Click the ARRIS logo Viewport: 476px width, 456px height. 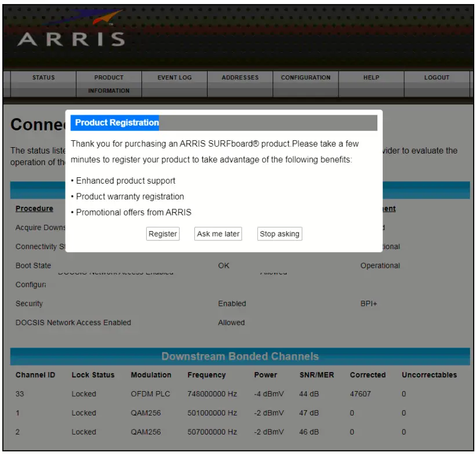coord(71,29)
